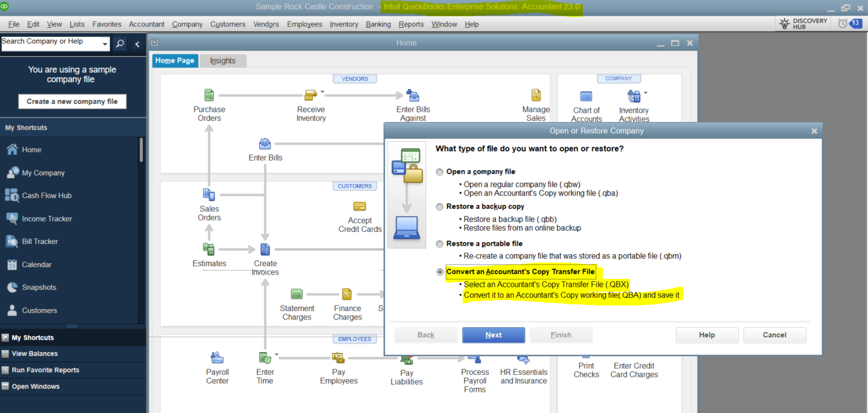This screenshot has height=413, width=868.
Task: Open the Pay Employees icon
Action: [x=338, y=358]
